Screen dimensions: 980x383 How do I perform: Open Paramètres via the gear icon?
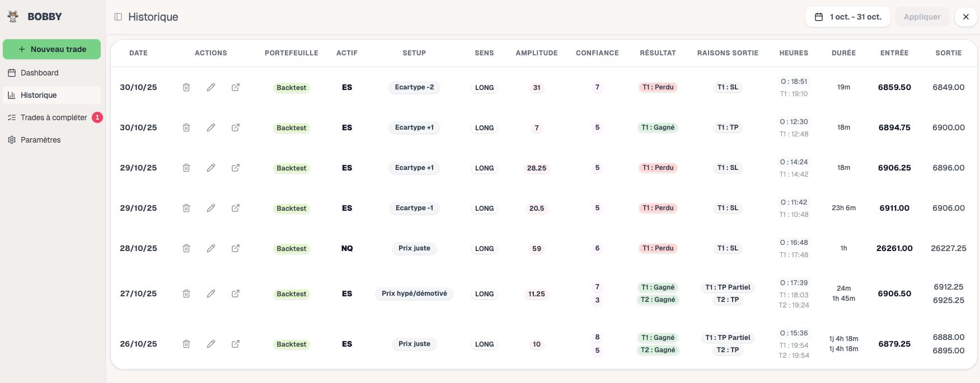10,140
